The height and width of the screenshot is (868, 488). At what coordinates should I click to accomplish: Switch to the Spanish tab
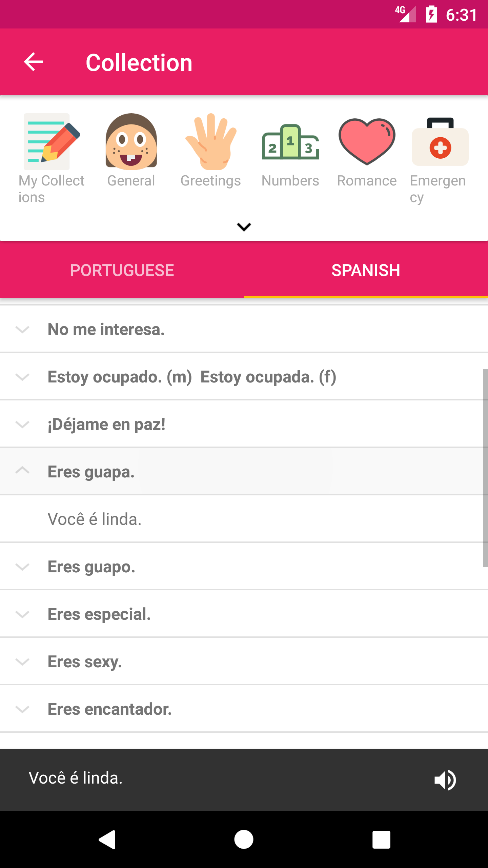click(x=366, y=270)
